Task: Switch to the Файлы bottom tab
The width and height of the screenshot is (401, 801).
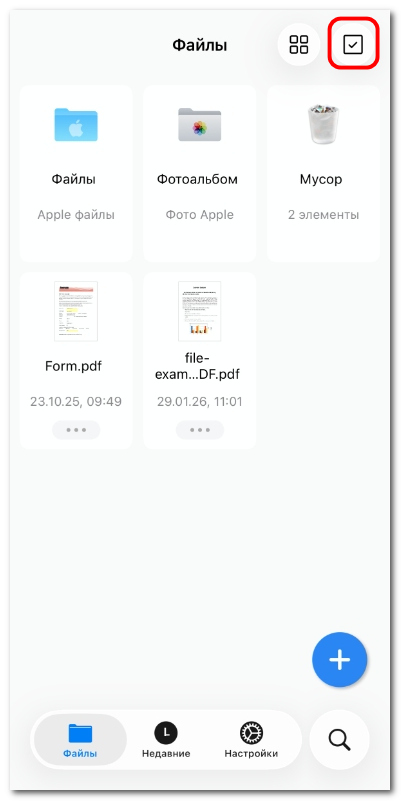Action: click(80, 739)
